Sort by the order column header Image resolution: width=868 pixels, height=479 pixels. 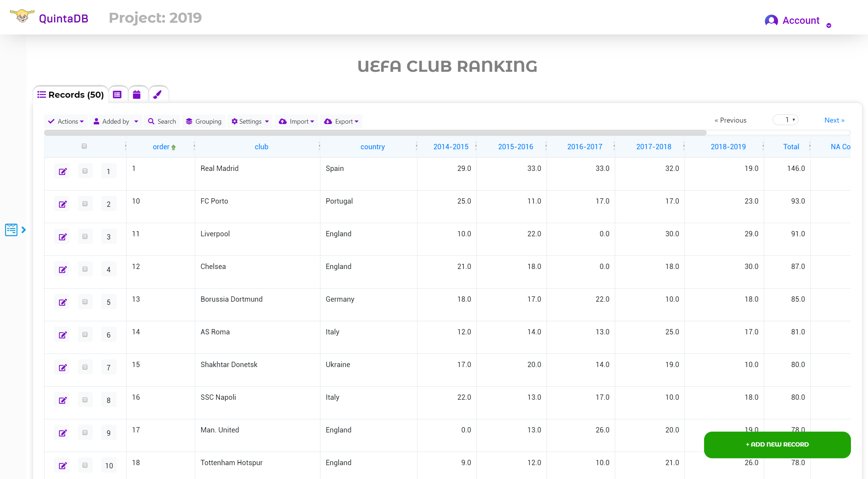click(x=161, y=147)
